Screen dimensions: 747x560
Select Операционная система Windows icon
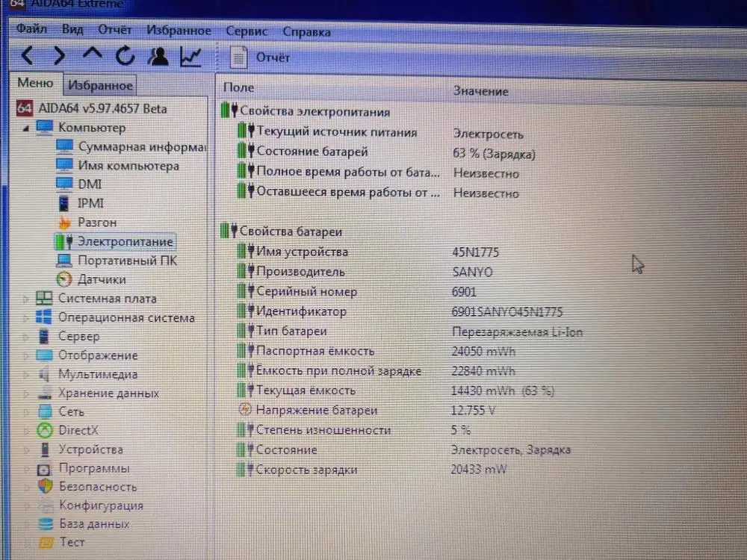(x=44, y=317)
